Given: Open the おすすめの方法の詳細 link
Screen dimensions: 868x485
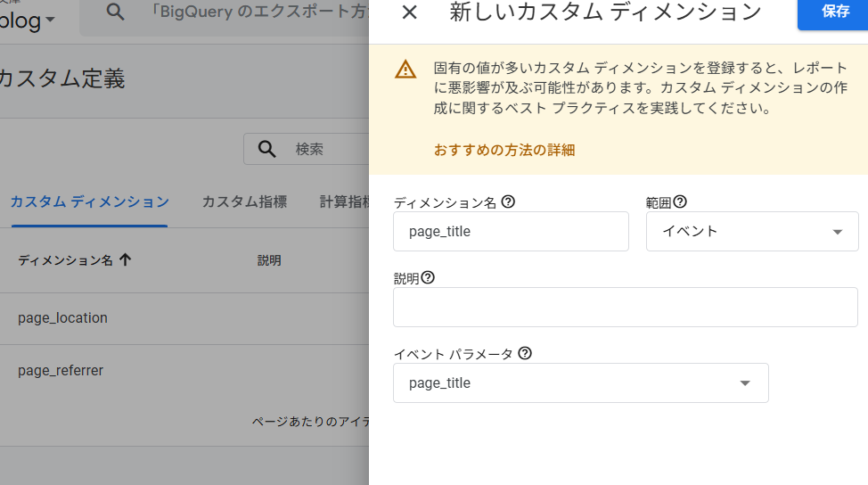Looking at the screenshot, I should pos(504,150).
